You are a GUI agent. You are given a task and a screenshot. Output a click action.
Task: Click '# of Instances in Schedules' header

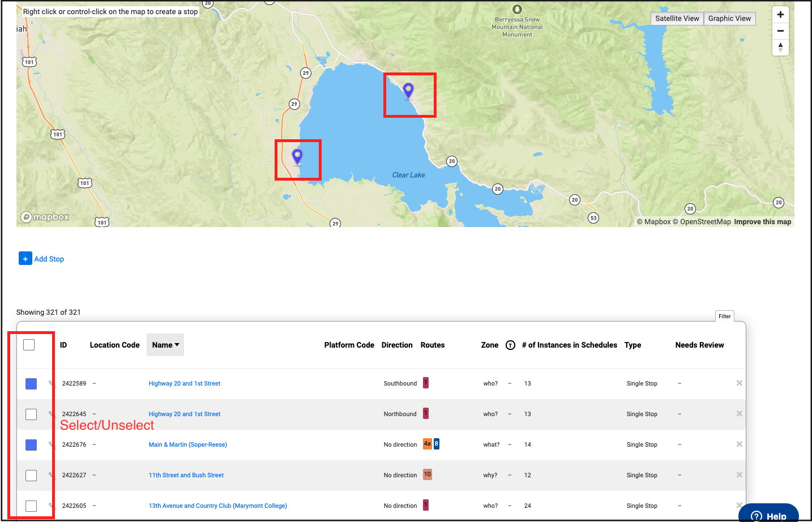[570, 345]
